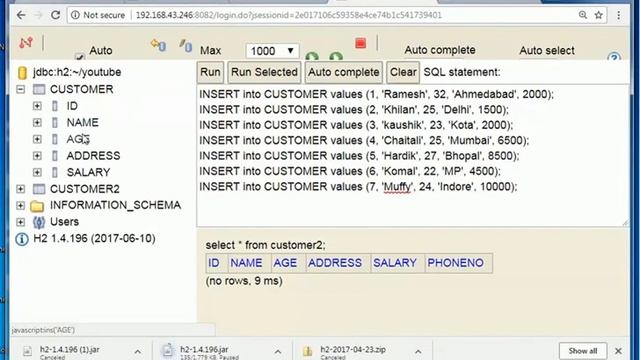Insert AGE column name into query
640x360 pixels.
(x=78, y=139)
